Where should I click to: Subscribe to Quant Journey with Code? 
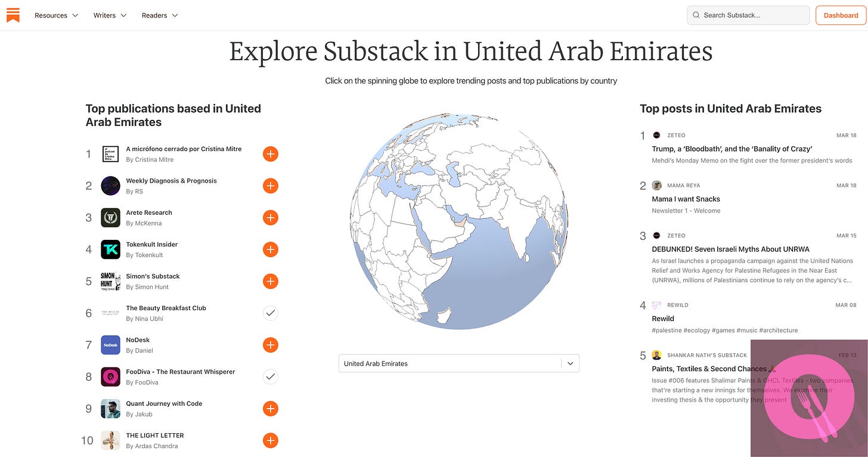point(271,409)
